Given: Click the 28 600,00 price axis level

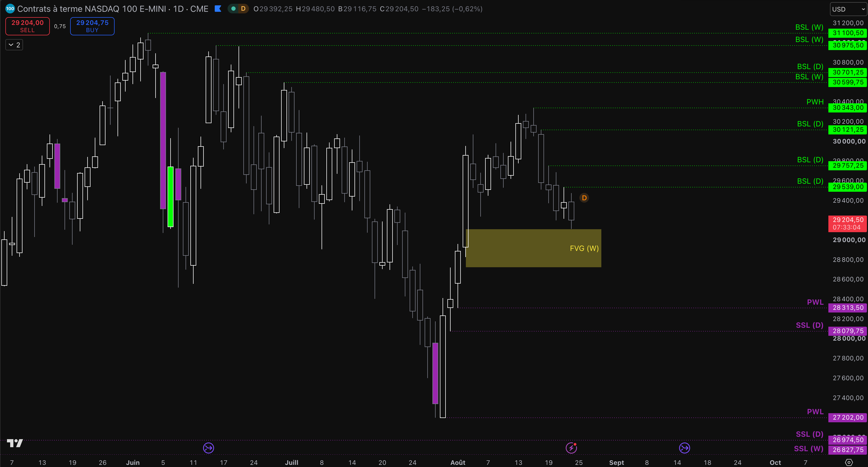Looking at the screenshot, I should [x=848, y=279].
